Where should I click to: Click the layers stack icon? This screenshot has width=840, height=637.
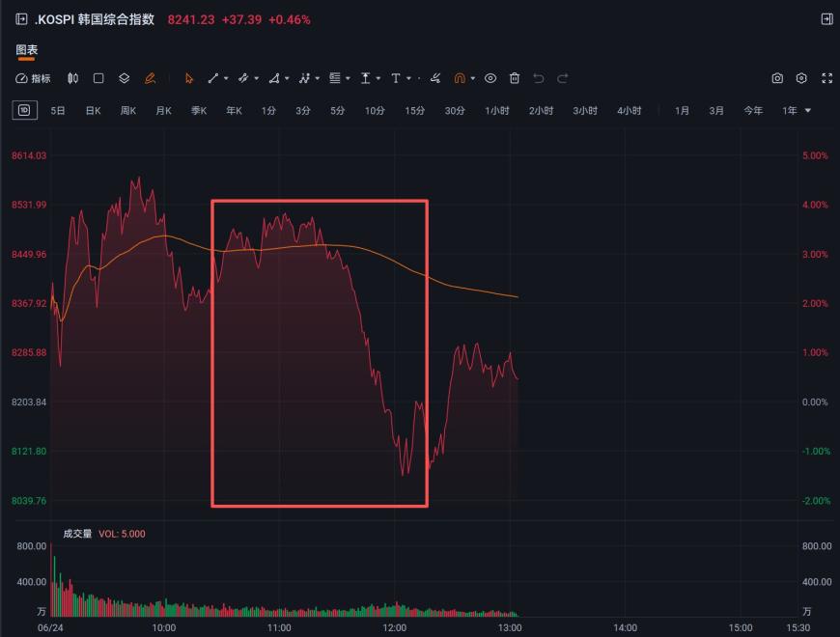point(124,79)
